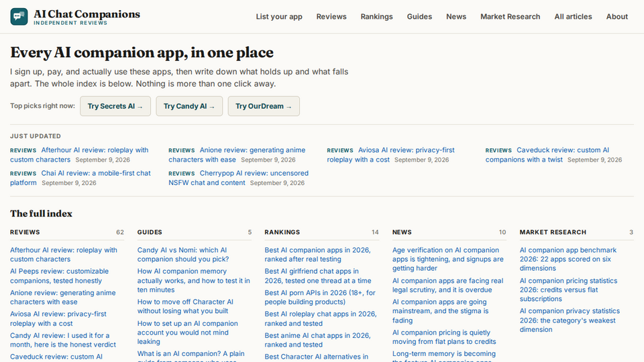644x362 pixels.
Task: Click the RANKINGS column heading
Action: (x=282, y=233)
